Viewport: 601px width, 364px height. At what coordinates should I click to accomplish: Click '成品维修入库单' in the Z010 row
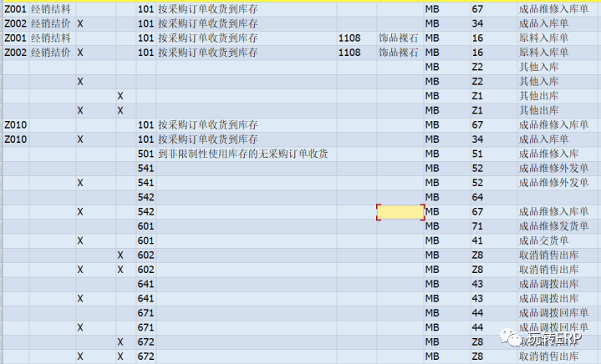[553, 125]
